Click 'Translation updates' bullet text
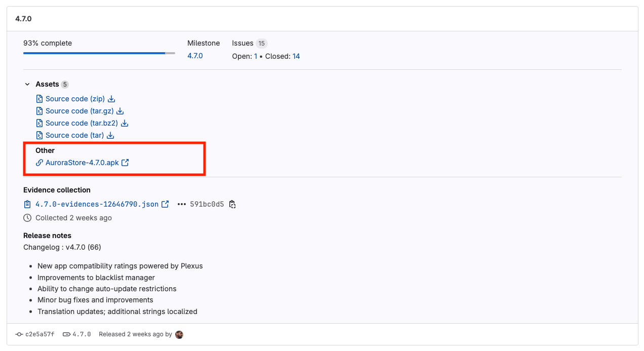Screen dimensions: 644x351 point(117,311)
